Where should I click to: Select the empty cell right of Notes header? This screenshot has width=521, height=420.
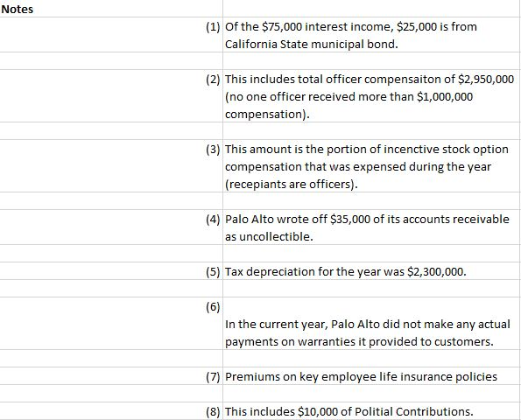tap(371, 9)
